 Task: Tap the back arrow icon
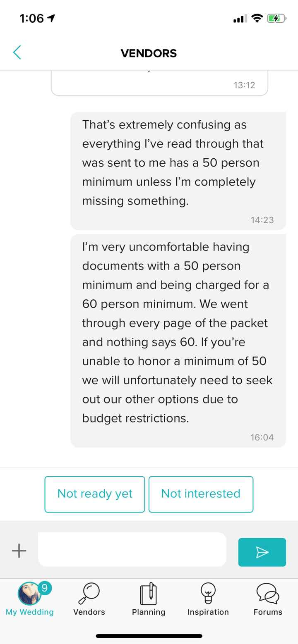click(17, 53)
